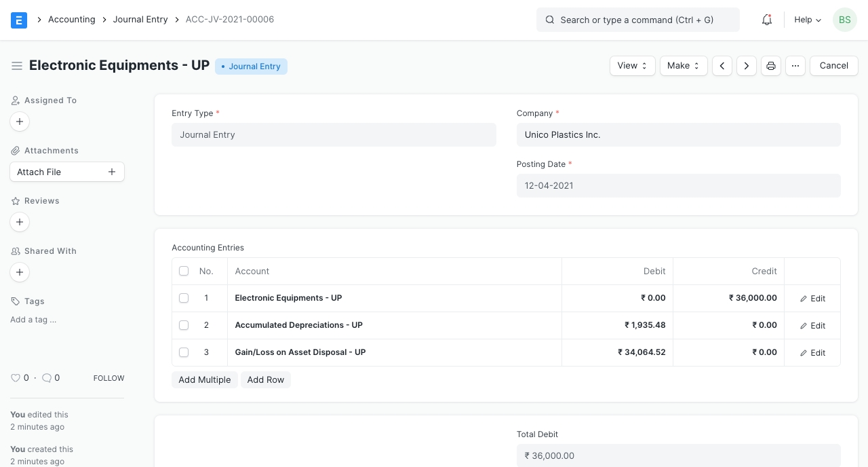
Task: Open the Help dropdown
Action: 808,20
